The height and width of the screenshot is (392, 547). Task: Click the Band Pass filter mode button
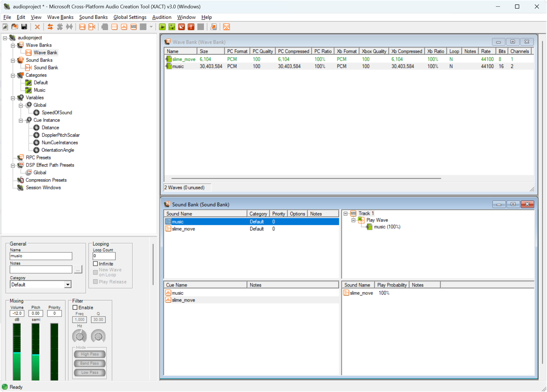[90, 363]
